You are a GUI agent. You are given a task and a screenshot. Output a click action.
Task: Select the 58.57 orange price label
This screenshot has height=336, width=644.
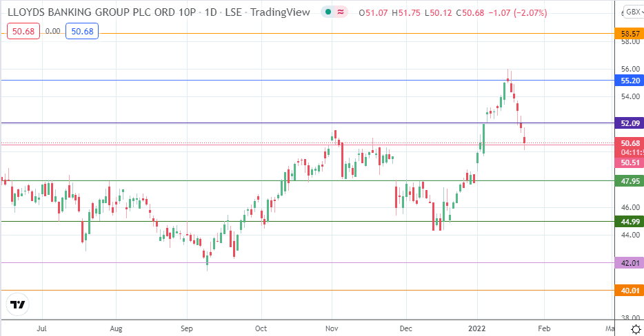630,34
